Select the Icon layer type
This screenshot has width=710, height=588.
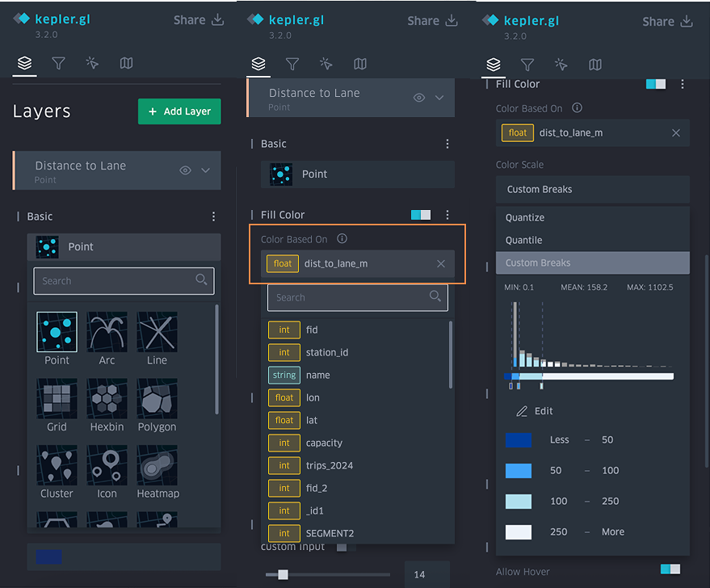click(x=107, y=464)
